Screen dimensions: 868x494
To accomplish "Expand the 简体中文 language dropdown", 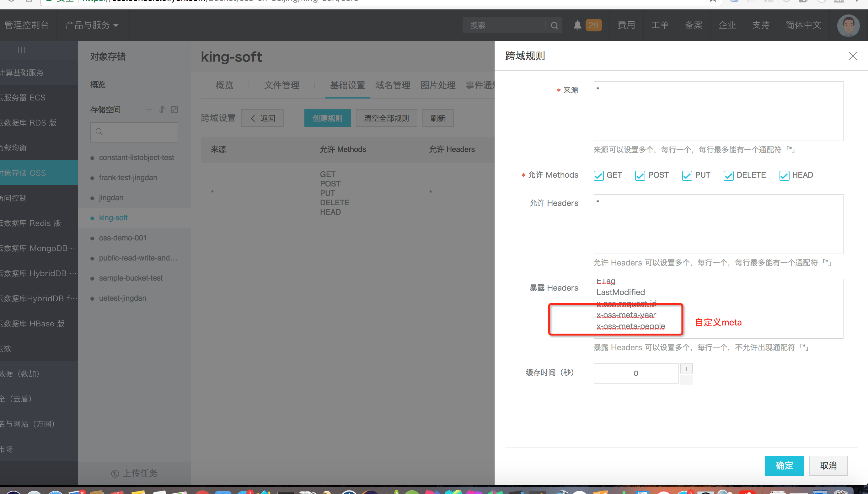I will point(804,24).
